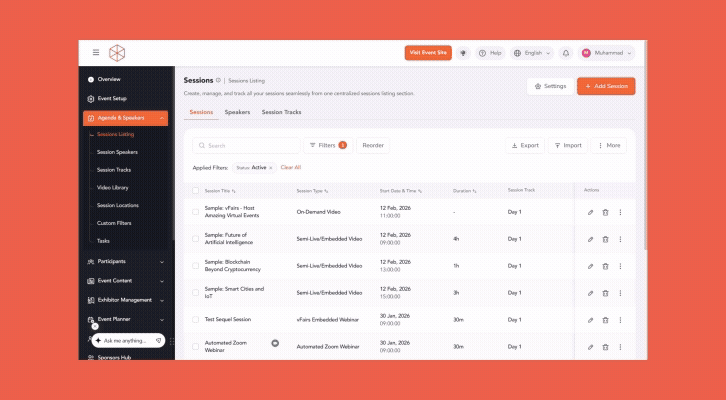Viewport: 726px width, 400px height.
Task: Click the lightbulb icon beside Help
Action: pyautogui.click(x=464, y=53)
